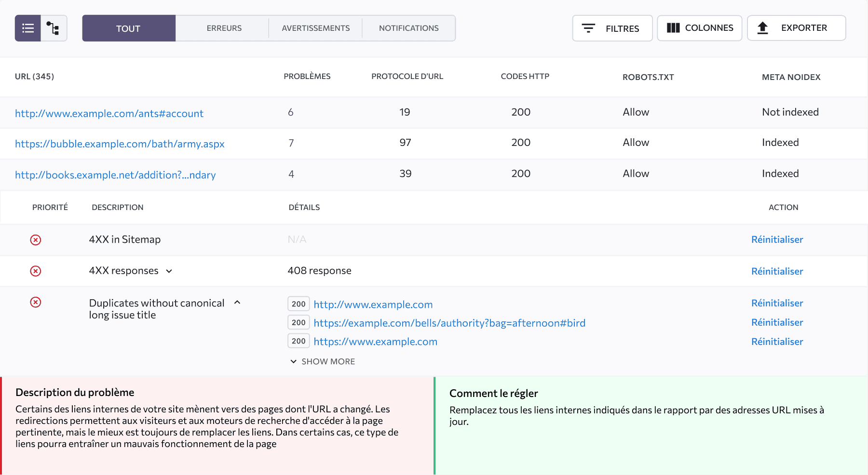Open link https://bubble.example.com/bath/army.aspx
The width and height of the screenshot is (868, 475).
coord(120,144)
